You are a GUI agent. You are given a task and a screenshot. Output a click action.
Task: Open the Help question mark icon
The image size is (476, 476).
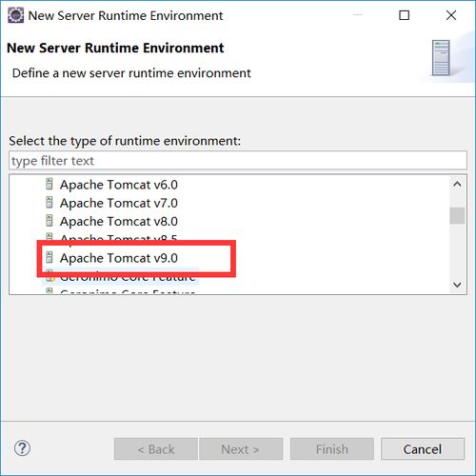pos(23,448)
